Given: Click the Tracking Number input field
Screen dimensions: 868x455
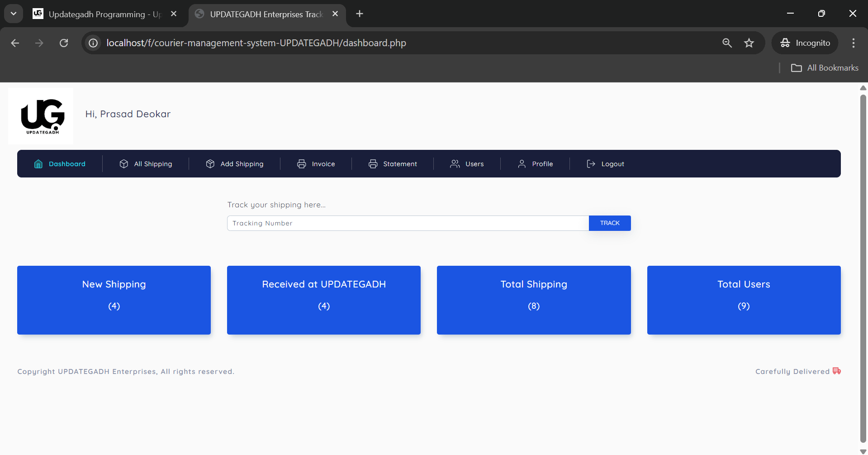Looking at the screenshot, I should [x=407, y=223].
